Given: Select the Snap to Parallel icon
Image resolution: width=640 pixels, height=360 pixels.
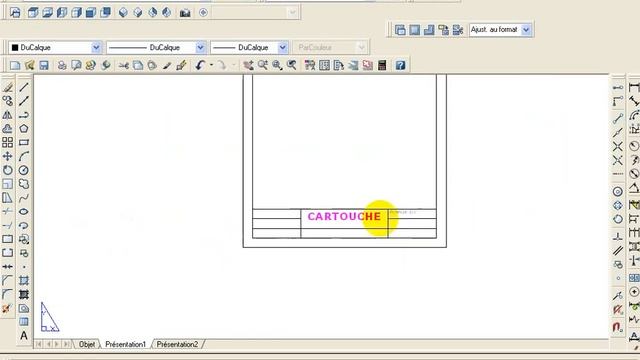Looking at the screenshot, I should coord(618,250).
